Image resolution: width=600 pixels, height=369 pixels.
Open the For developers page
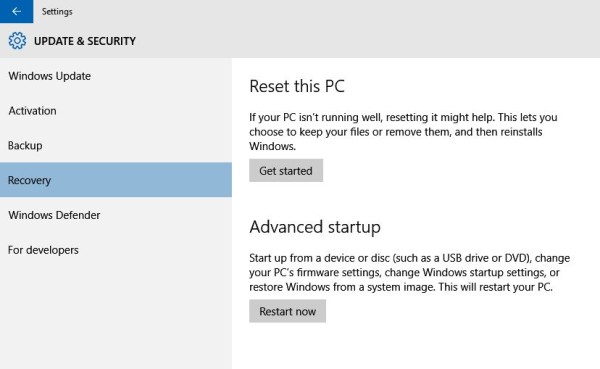click(x=116, y=250)
